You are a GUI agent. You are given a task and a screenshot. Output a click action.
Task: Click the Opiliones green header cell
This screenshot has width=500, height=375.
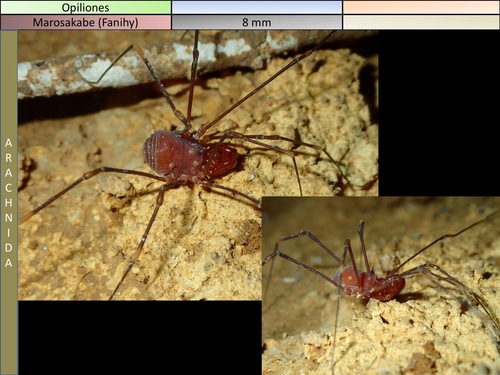86,7
